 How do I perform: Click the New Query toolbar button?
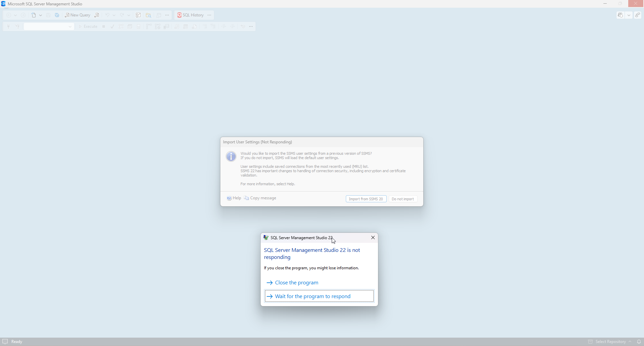coord(77,15)
